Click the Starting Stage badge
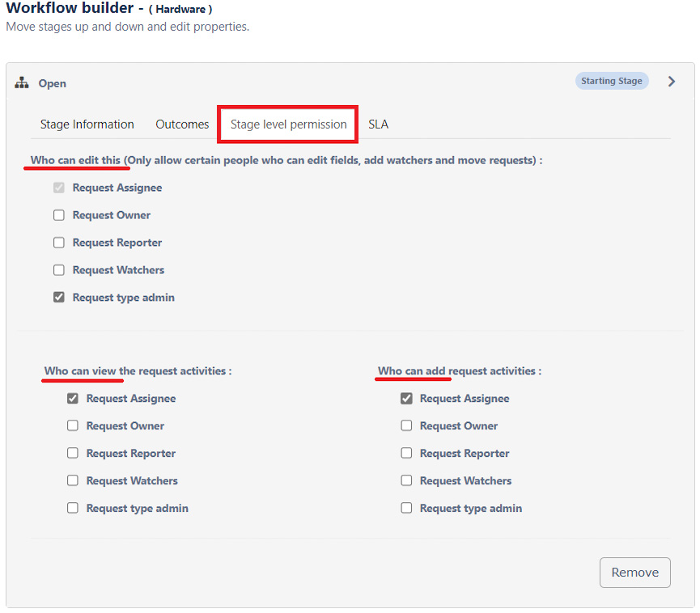The image size is (700, 613). pos(612,81)
